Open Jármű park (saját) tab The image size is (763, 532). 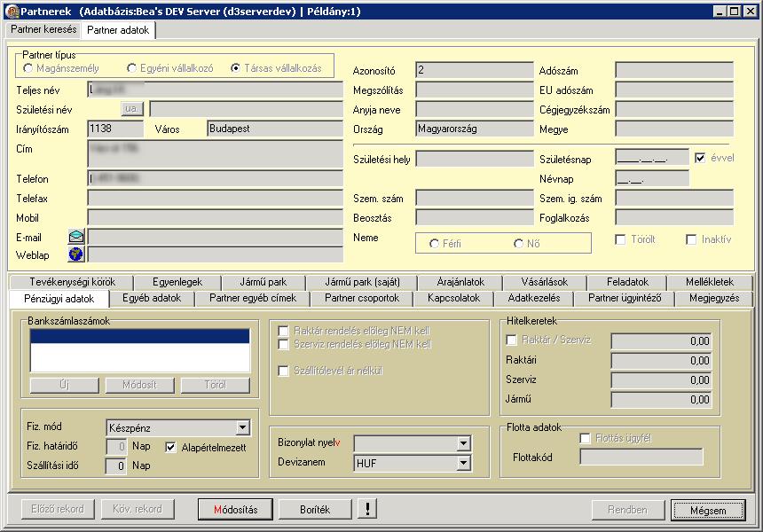click(362, 282)
